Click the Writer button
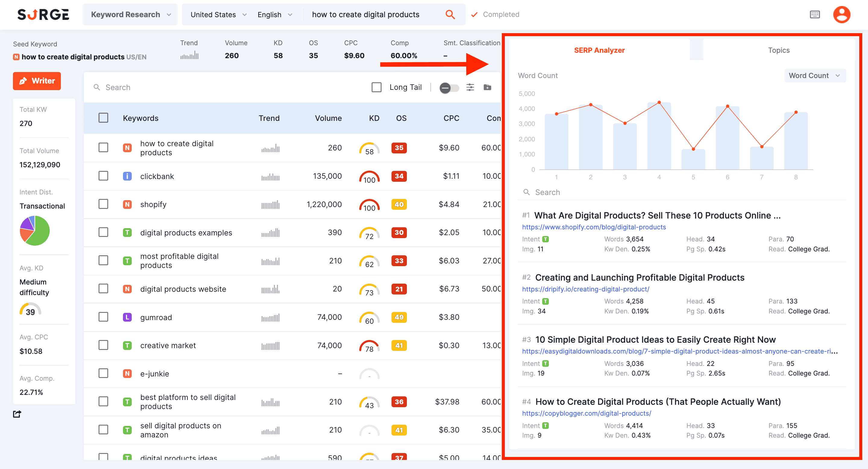868x469 pixels. 37,81
